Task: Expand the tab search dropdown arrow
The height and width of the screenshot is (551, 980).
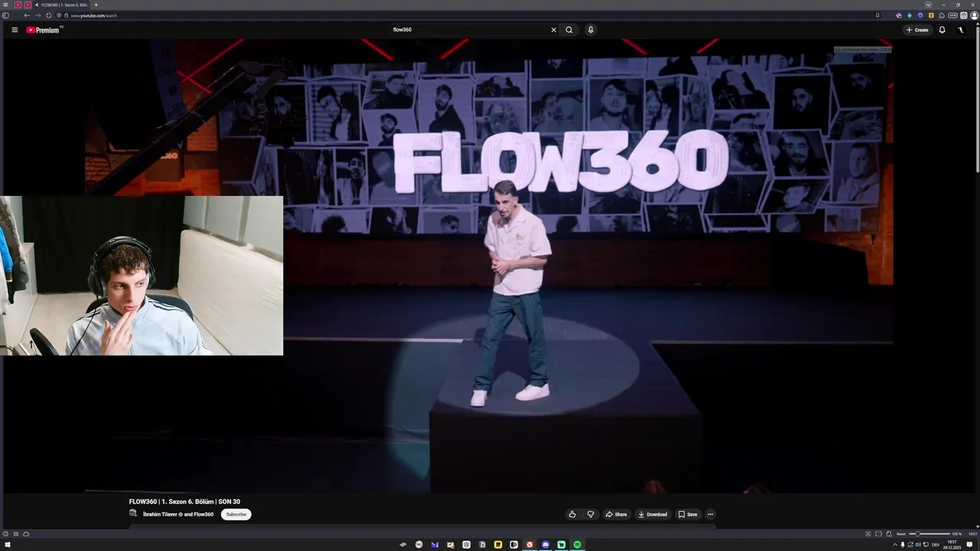Action: coord(929,5)
